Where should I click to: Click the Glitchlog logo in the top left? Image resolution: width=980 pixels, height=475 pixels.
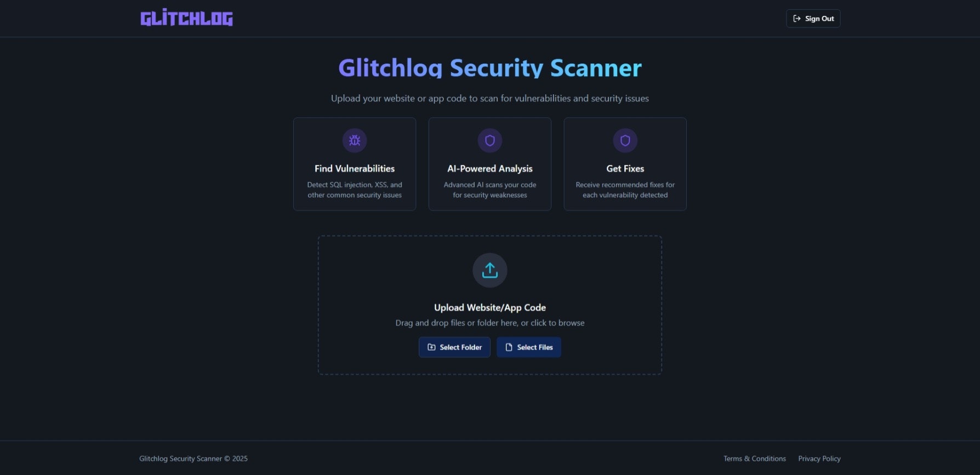pos(186,18)
